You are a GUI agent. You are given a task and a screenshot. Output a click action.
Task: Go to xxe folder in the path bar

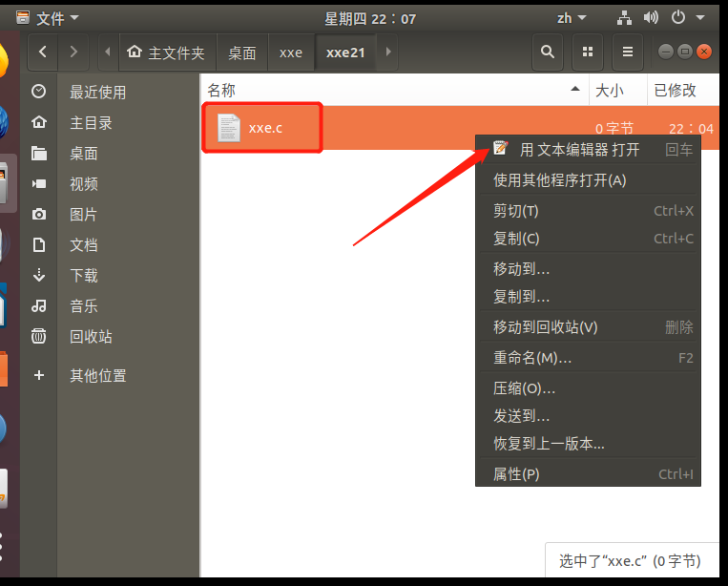[291, 52]
